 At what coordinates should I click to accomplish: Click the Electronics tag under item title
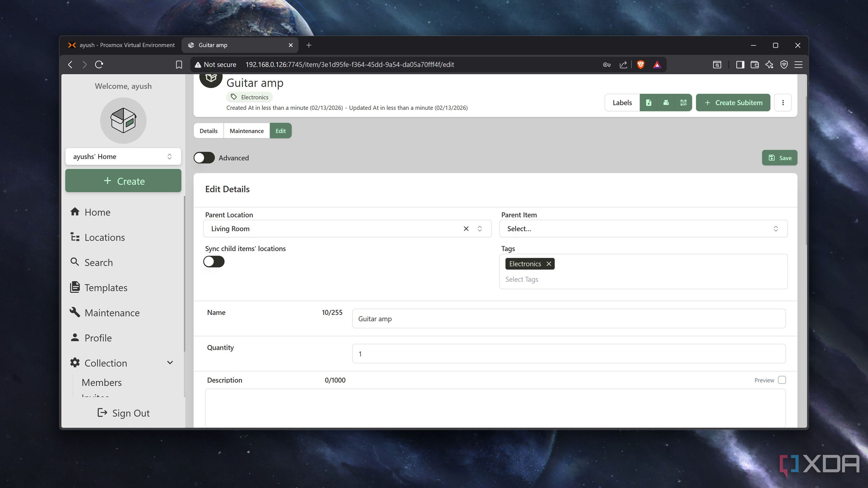pyautogui.click(x=249, y=97)
